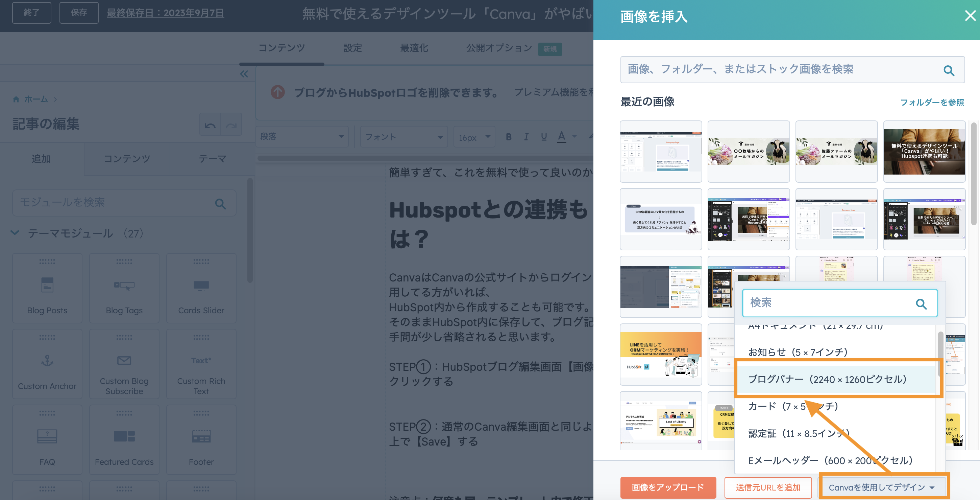This screenshot has width=980, height=500.
Task: Select the Custom Anchor module
Action: pos(47,363)
